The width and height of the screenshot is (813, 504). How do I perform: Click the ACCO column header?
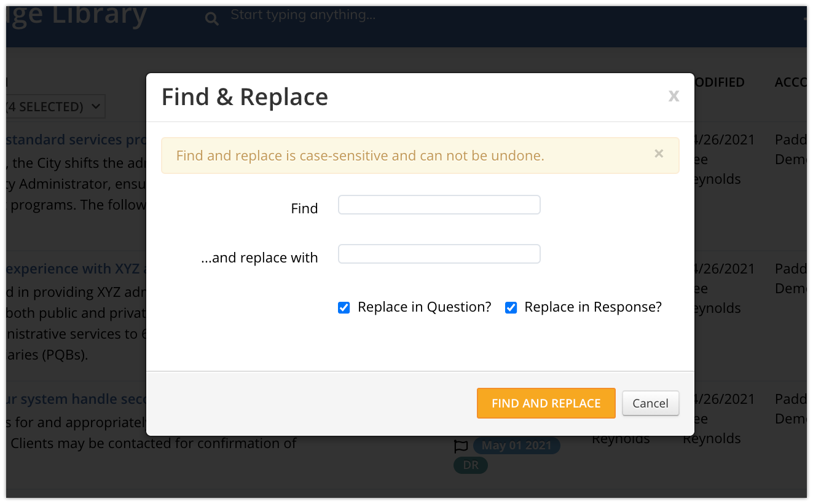pyautogui.click(x=790, y=82)
